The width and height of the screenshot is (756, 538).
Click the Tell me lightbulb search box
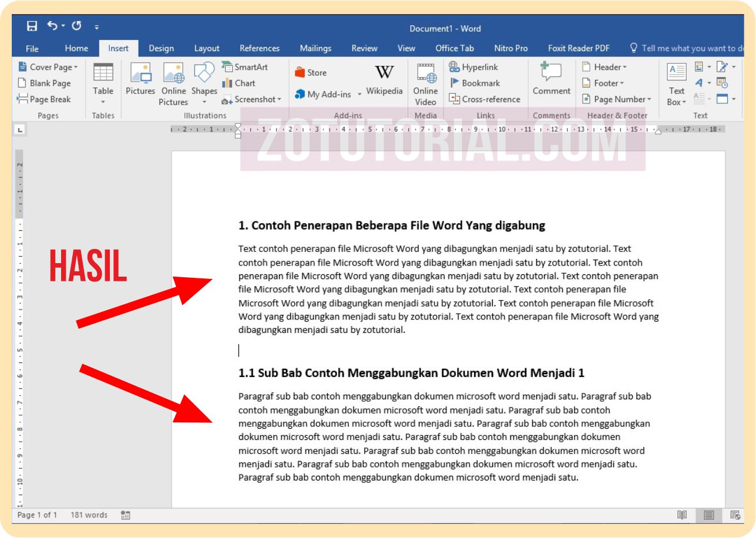click(x=687, y=48)
